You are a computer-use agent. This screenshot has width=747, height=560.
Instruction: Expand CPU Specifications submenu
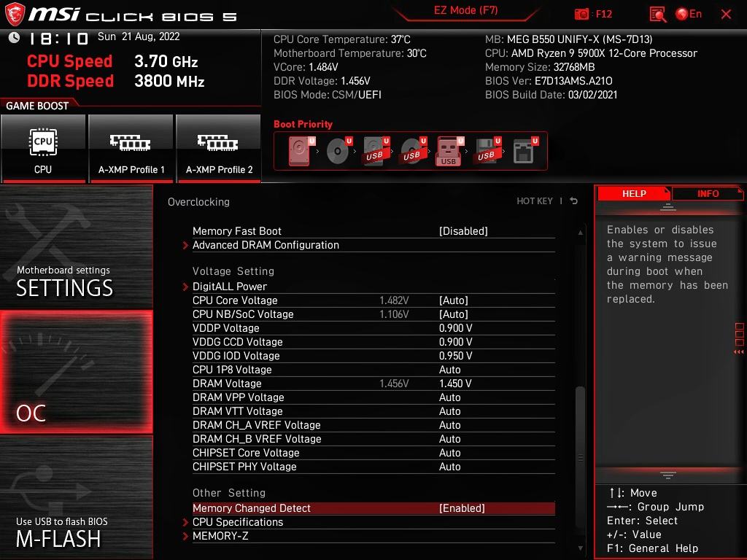click(237, 522)
